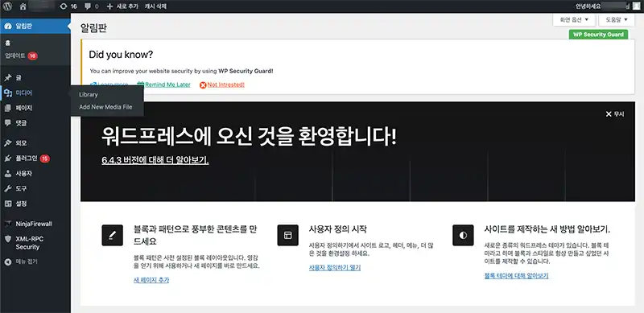Open 6.4.3 버전에 대해 더 알아보기 link
The height and width of the screenshot is (313, 644).
coord(155,160)
